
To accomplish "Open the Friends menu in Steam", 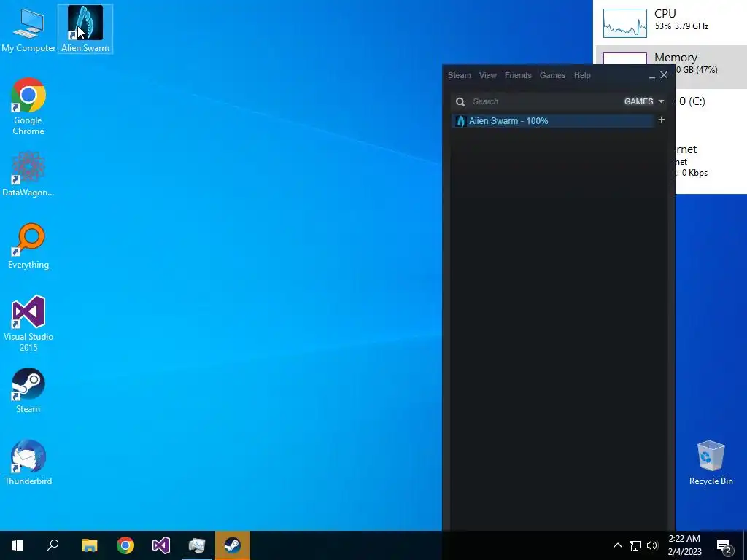I will pyautogui.click(x=518, y=75).
